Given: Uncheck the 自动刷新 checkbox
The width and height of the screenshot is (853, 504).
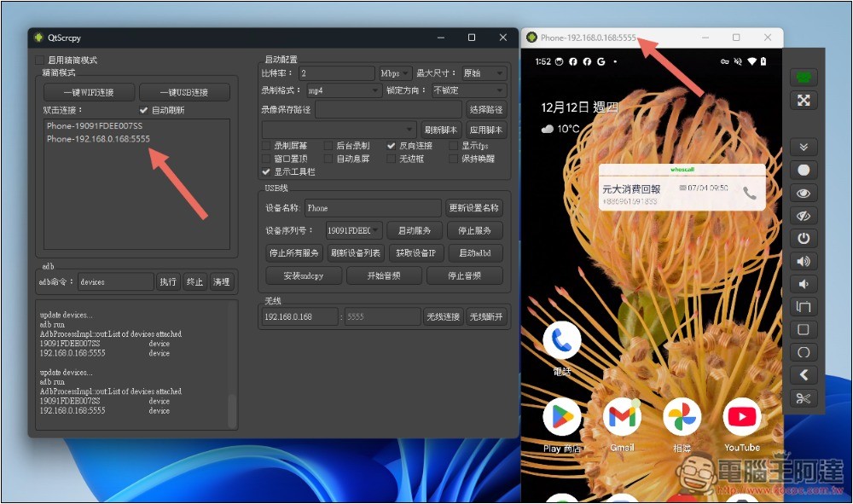Looking at the screenshot, I should 143,110.
